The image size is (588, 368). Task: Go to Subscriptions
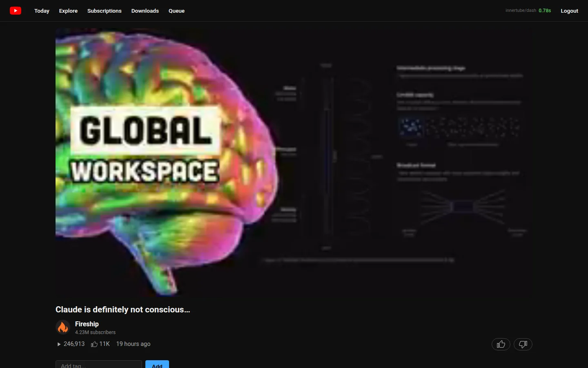point(105,11)
